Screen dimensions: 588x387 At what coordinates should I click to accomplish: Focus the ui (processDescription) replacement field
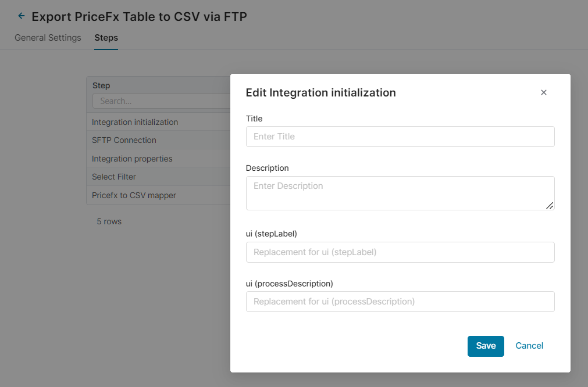pyautogui.click(x=400, y=302)
